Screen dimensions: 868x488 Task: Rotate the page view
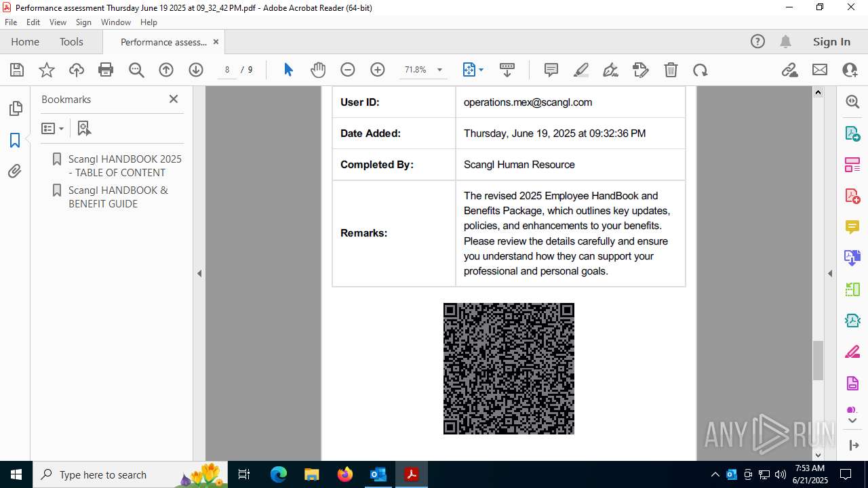click(x=701, y=70)
